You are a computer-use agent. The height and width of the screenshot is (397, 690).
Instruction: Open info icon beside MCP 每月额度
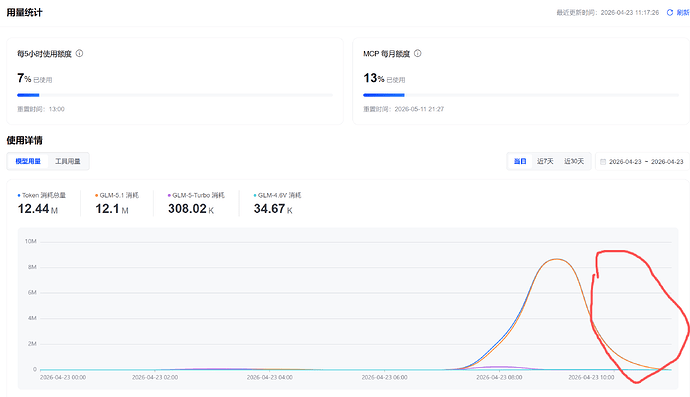[x=418, y=53]
